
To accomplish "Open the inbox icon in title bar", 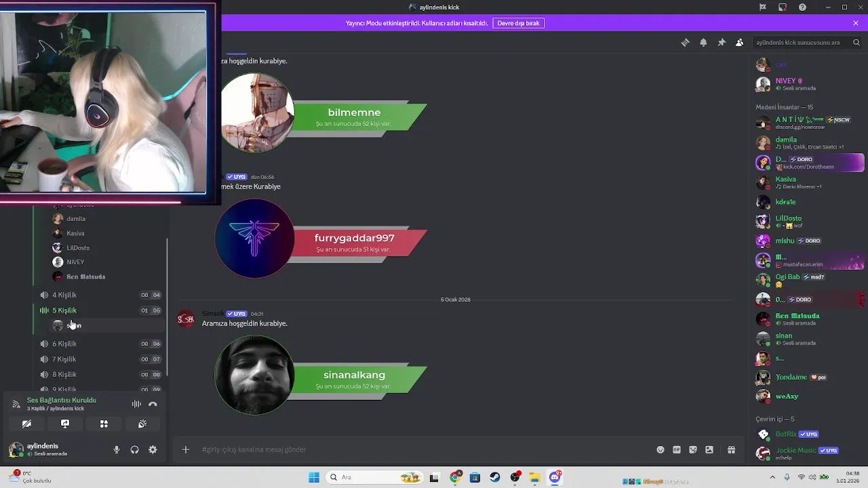I will coord(783,7).
